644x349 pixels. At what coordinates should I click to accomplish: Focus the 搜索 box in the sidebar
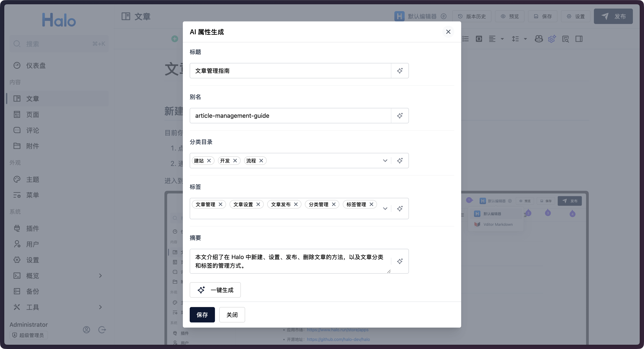(x=59, y=44)
